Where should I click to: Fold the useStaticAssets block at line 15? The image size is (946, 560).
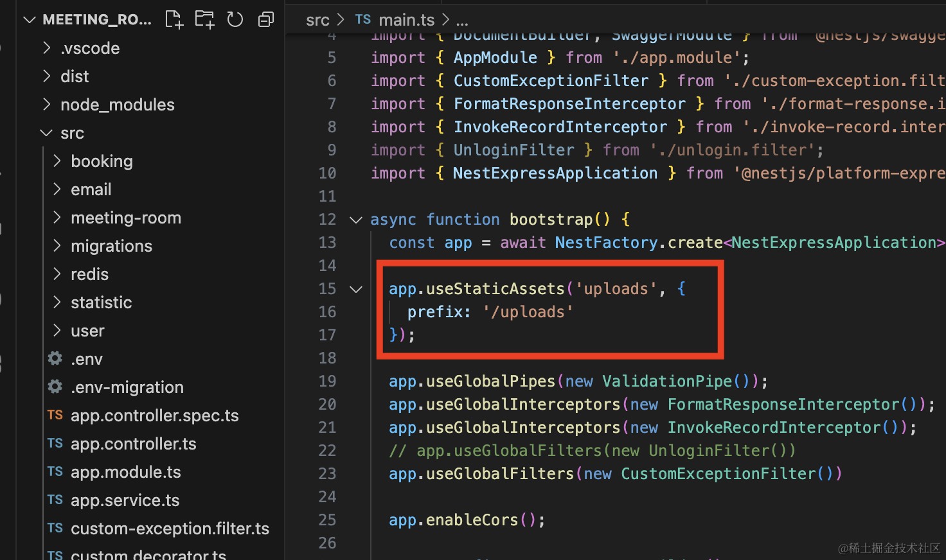click(355, 289)
